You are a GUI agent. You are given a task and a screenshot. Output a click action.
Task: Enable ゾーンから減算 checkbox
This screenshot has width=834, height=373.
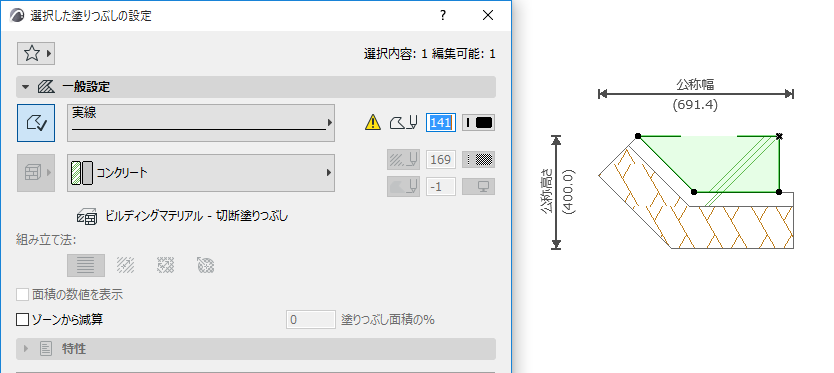point(22,320)
